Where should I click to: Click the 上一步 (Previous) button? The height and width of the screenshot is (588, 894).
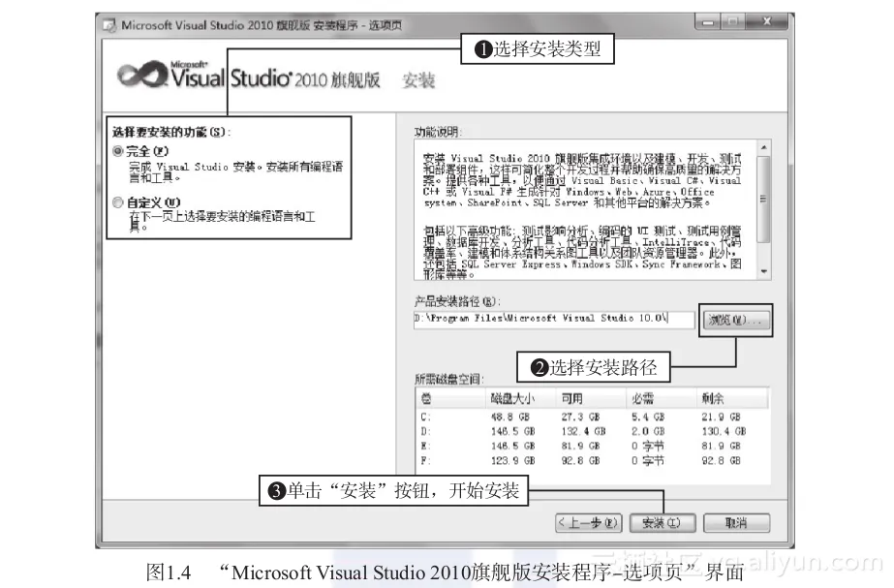pyautogui.click(x=588, y=522)
